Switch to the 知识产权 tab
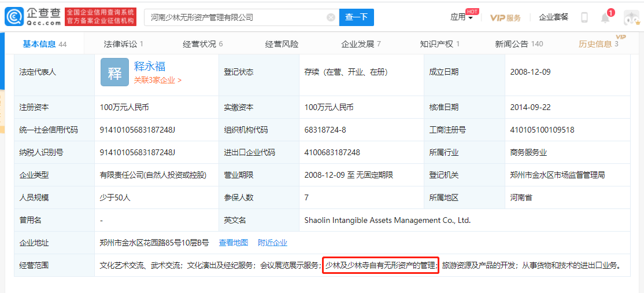The width and height of the screenshot is (644, 293). (440, 44)
